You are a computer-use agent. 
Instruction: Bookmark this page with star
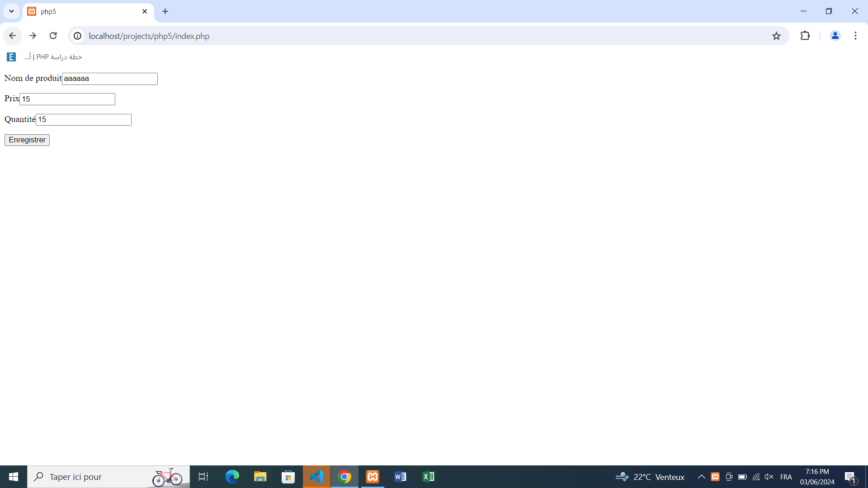tap(776, 36)
